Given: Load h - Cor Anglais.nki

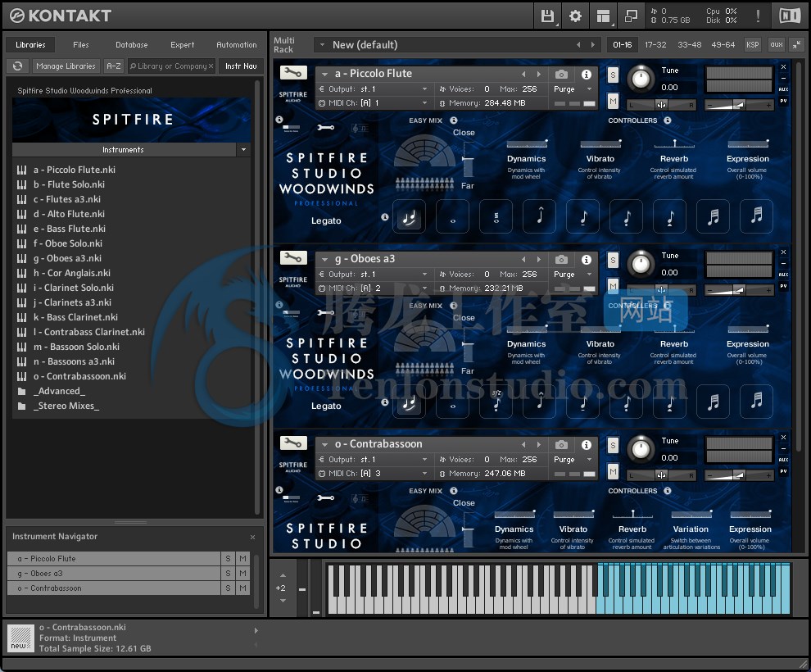Looking at the screenshot, I should pyautogui.click(x=72, y=273).
